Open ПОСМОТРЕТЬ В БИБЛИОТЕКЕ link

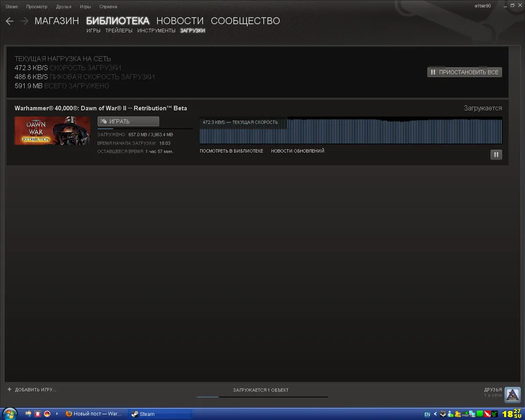click(232, 151)
